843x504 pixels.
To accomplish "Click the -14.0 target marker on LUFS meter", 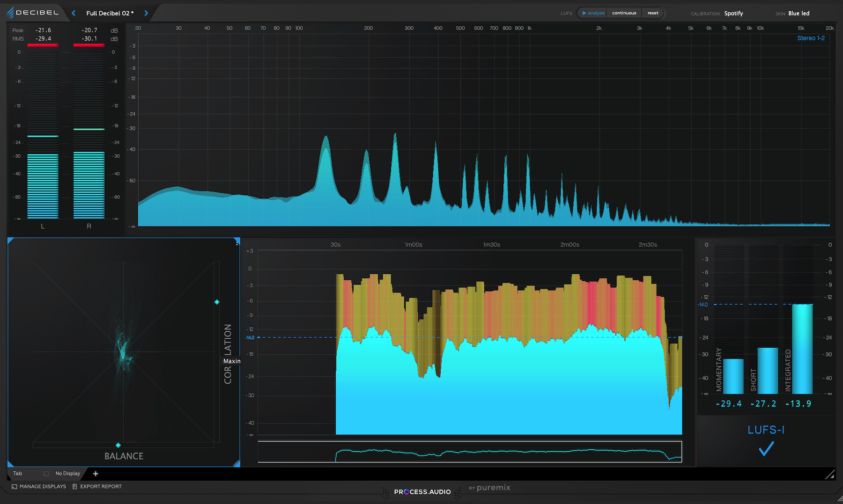I will [703, 305].
